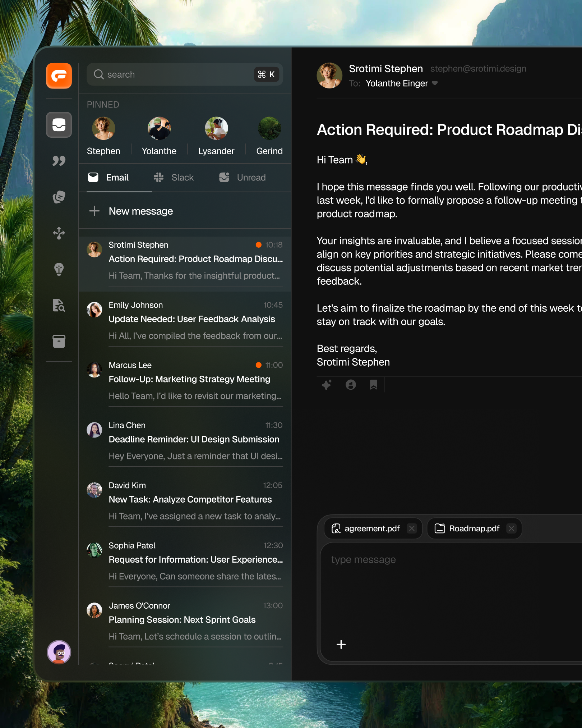Click the AI sparkle icon below the email
The image size is (582, 728).
tap(326, 385)
